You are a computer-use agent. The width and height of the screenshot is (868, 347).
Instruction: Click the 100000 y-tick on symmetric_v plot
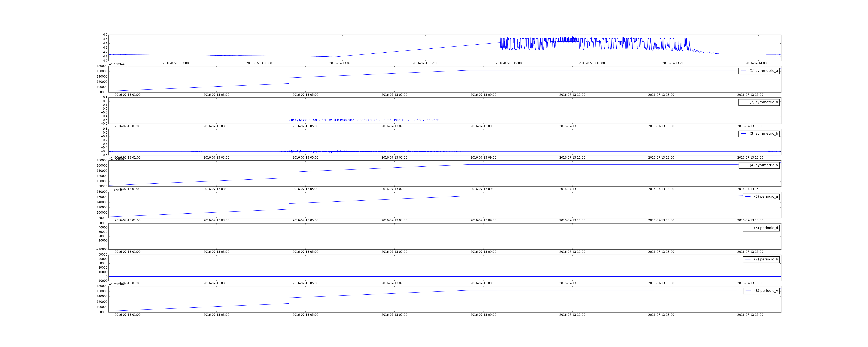(102, 181)
